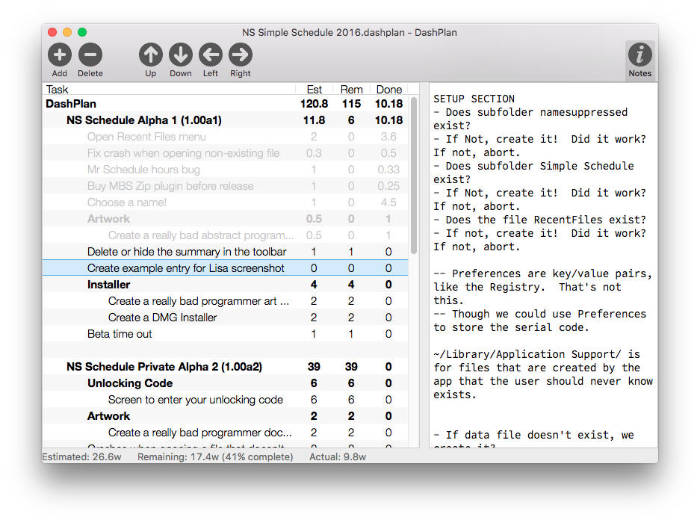This screenshot has width=700, height=523.
Task: Click the Delete task toolbar icon
Action: (x=90, y=55)
